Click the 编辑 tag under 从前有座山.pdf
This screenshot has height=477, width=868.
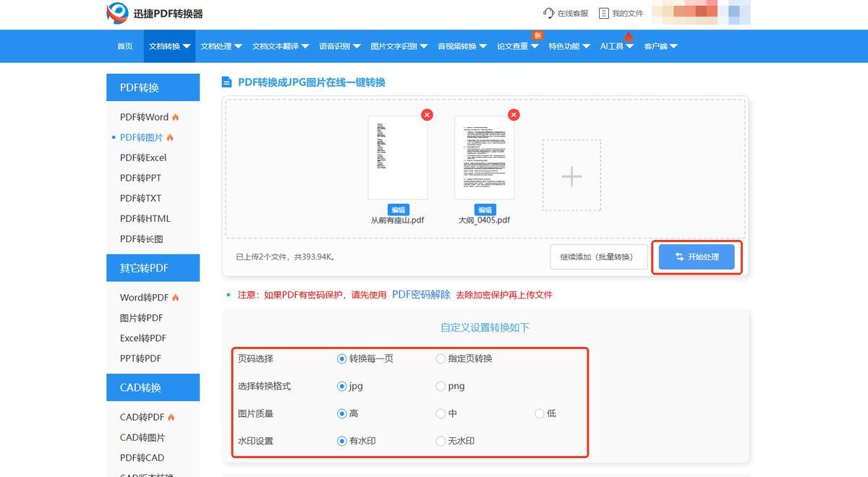397,210
